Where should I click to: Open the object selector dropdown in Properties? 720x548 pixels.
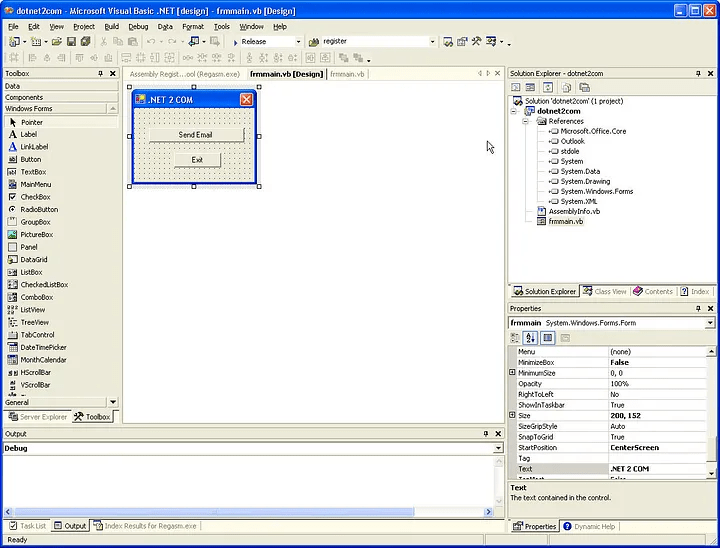pos(710,323)
